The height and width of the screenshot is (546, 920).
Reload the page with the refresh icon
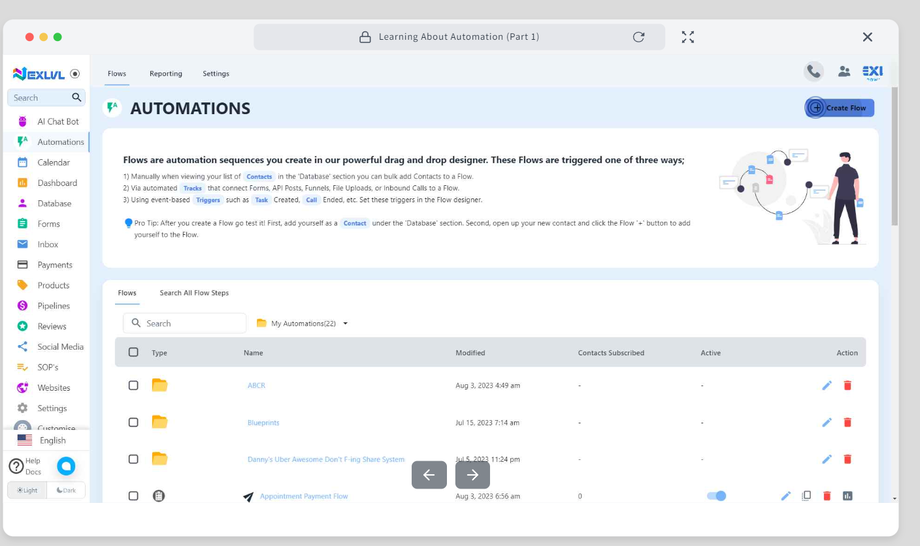pos(638,37)
